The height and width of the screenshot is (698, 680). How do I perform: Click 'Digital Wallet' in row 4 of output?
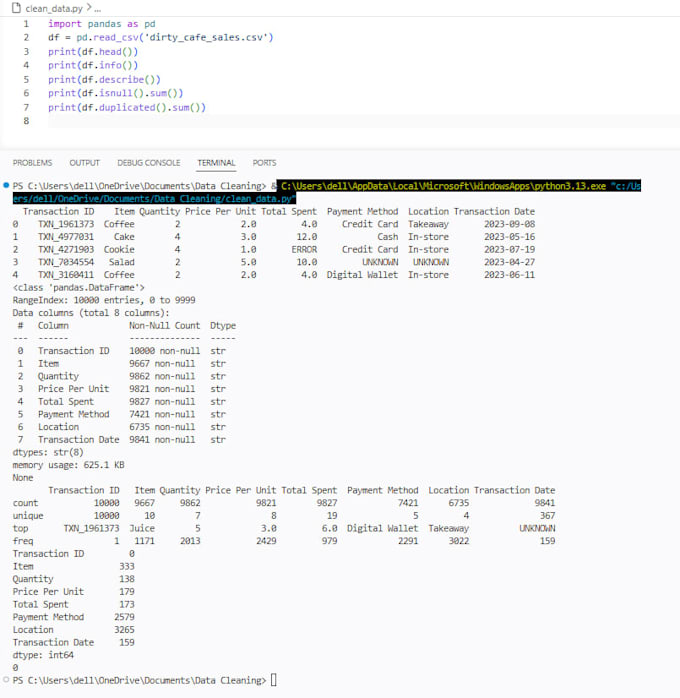(x=362, y=275)
